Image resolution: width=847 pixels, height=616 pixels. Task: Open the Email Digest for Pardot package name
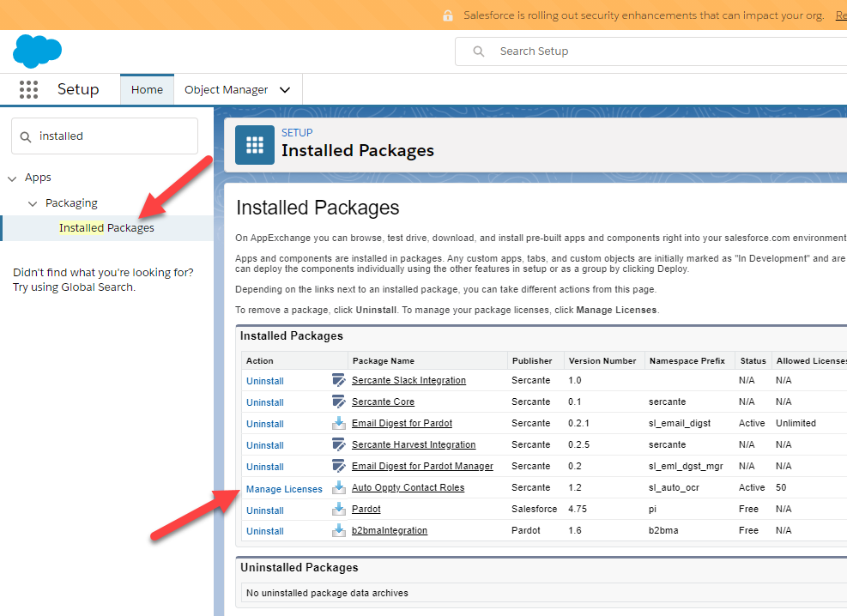pyautogui.click(x=402, y=423)
